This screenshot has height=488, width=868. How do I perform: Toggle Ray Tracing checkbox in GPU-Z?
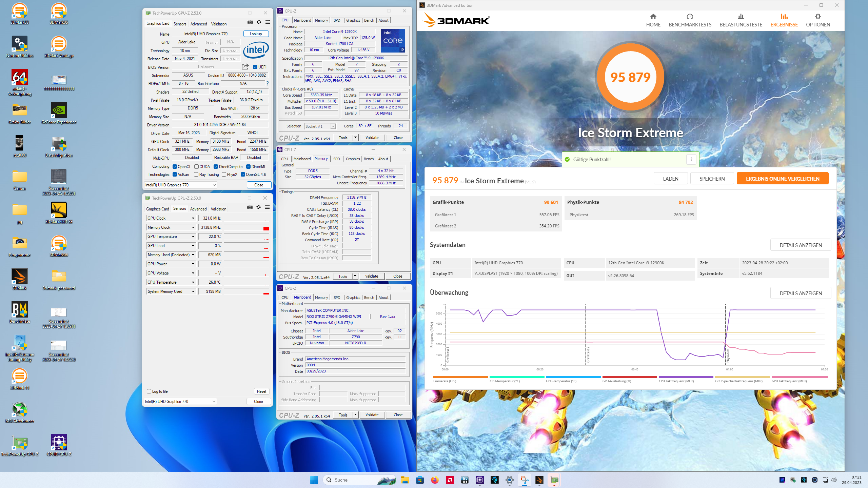point(196,175)
